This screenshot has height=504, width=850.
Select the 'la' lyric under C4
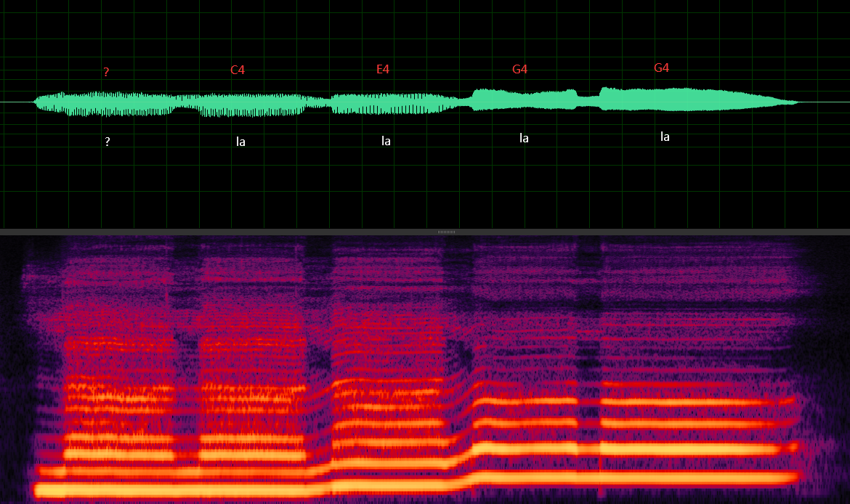coord(240,142)
